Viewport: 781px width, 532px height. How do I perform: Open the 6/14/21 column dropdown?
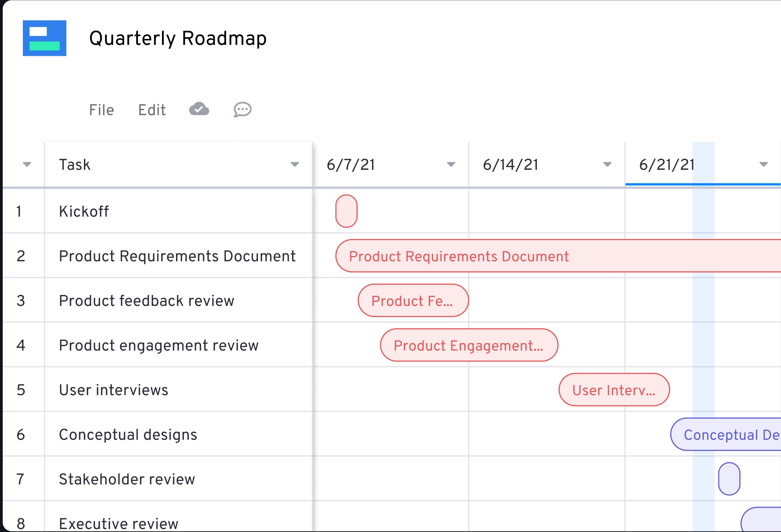click(x=606, y=164)
